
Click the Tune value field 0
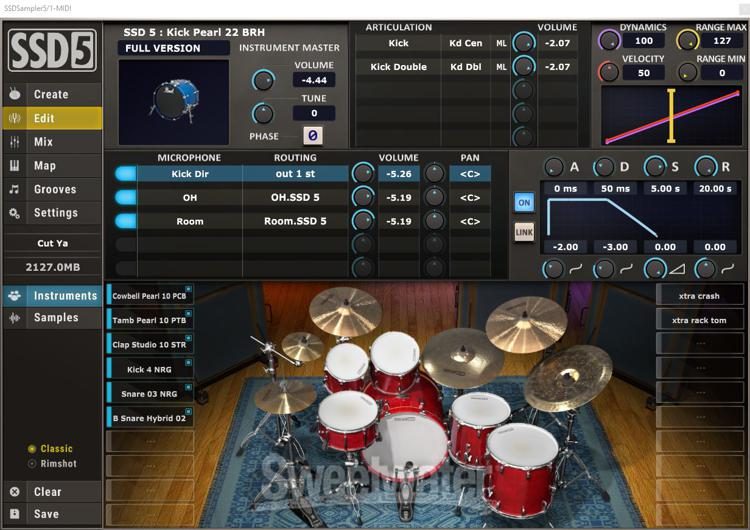(314, 113)
